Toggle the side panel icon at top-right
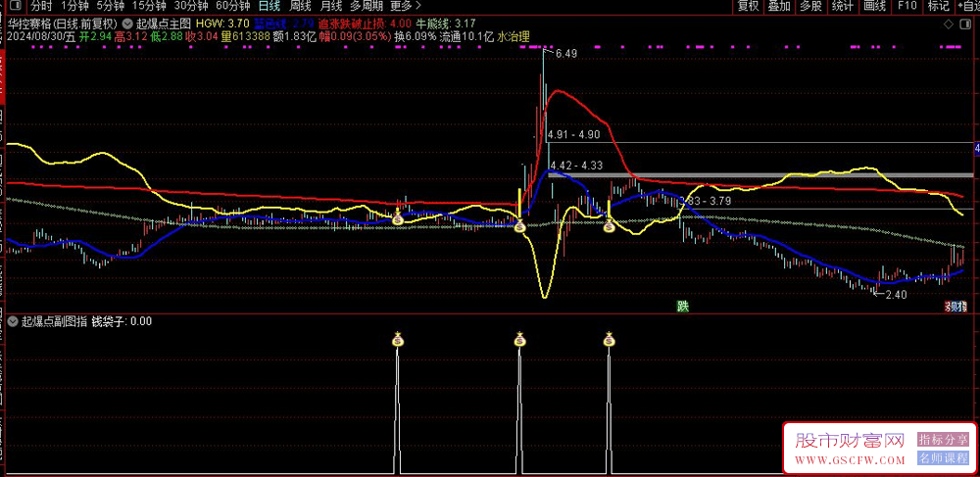This screenshot has width=980, height=477. pos(968,6)
